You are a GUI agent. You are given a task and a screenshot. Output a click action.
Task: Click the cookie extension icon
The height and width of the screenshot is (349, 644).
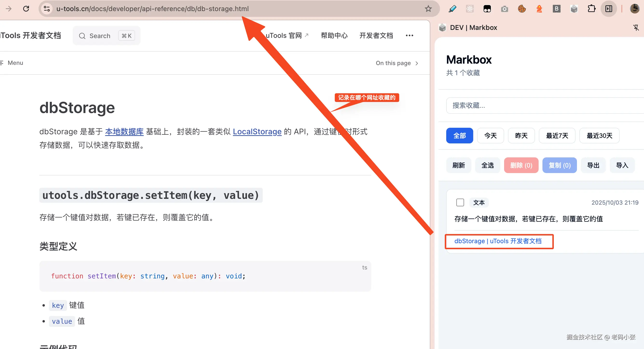(x=522, y=9)
